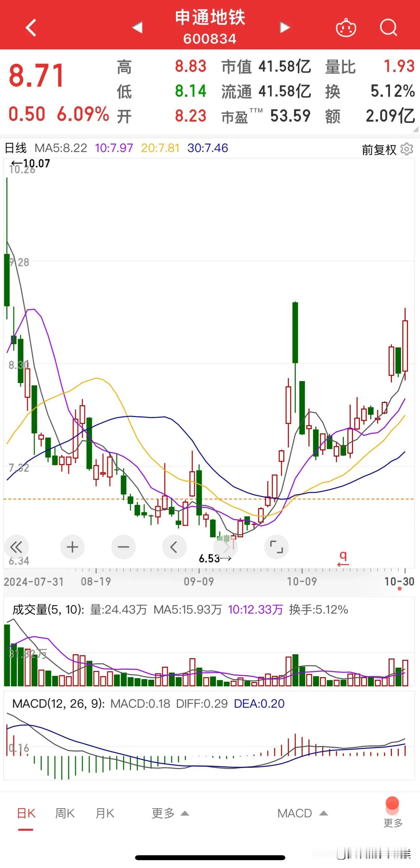Switch to the 月K tab

click(105, 814)
